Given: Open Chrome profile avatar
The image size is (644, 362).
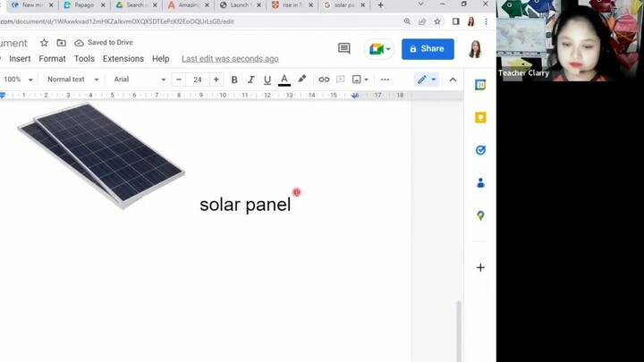Looking at the screenshot, I should tap(471, 21).
